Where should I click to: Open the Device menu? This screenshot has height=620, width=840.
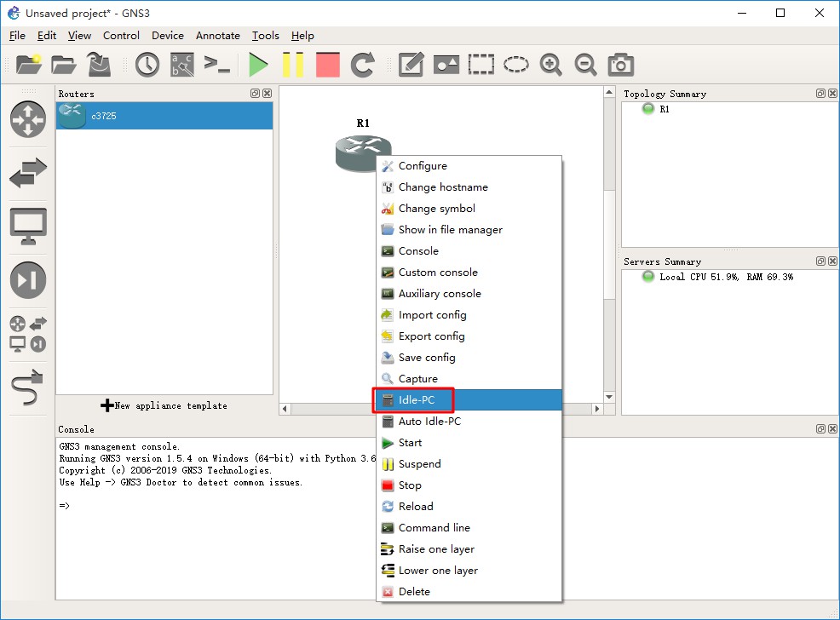pos(168,35)
